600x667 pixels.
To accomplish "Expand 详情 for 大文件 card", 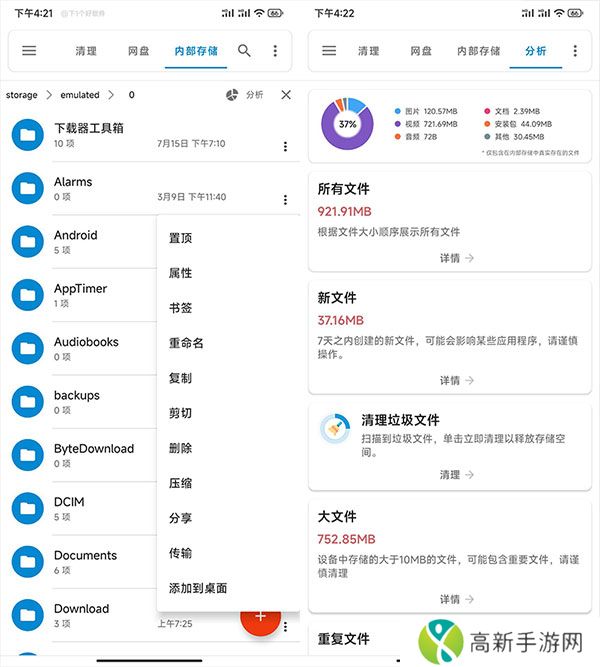I will click(x=456, y=599).
